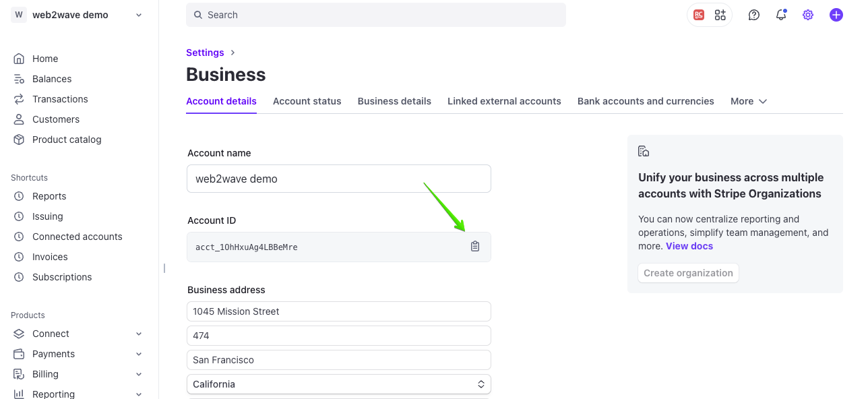Open the notifications bell

(781, 15)
